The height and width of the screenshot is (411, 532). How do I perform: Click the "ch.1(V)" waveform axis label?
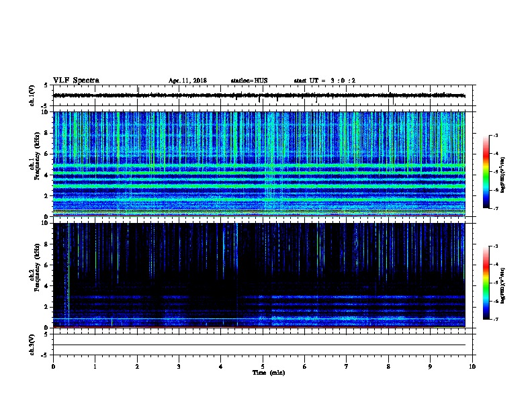pos(32,95)
